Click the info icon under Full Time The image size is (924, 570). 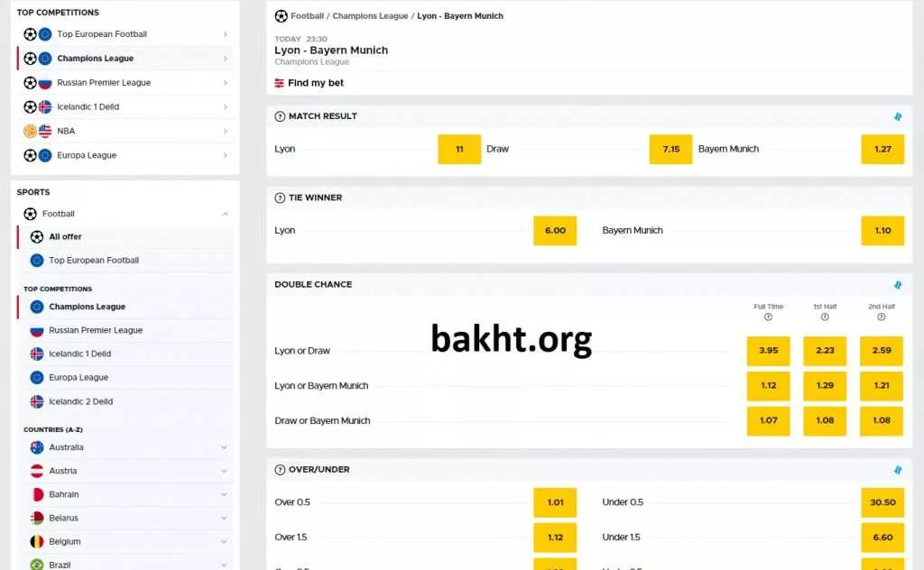(x=768, y=317)
